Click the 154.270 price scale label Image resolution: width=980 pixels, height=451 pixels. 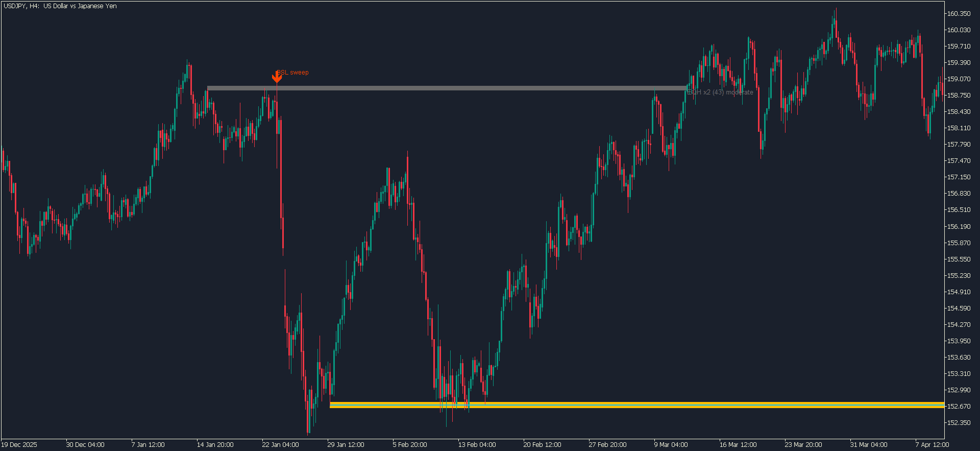coord(959,325)
